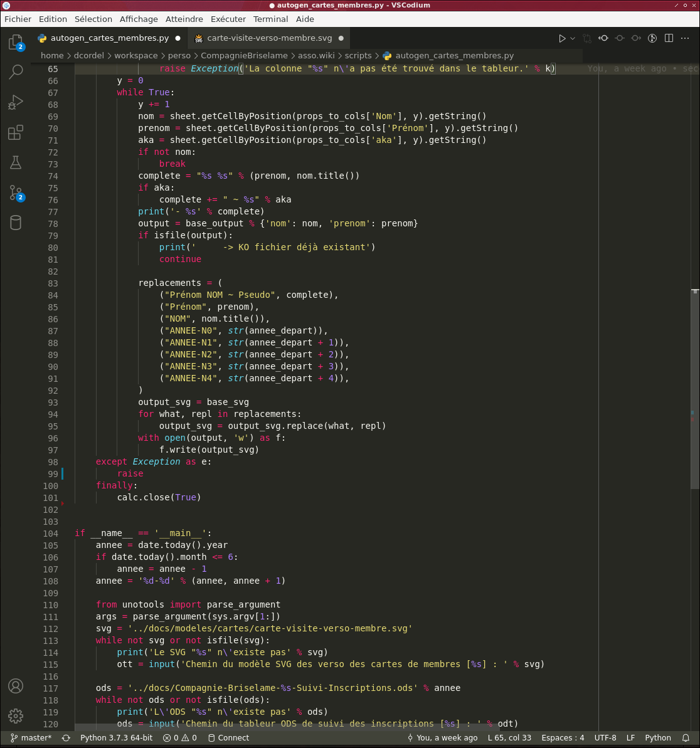Open Source Control view with badge
Screen dimensions: 700x748
[15, 192]
